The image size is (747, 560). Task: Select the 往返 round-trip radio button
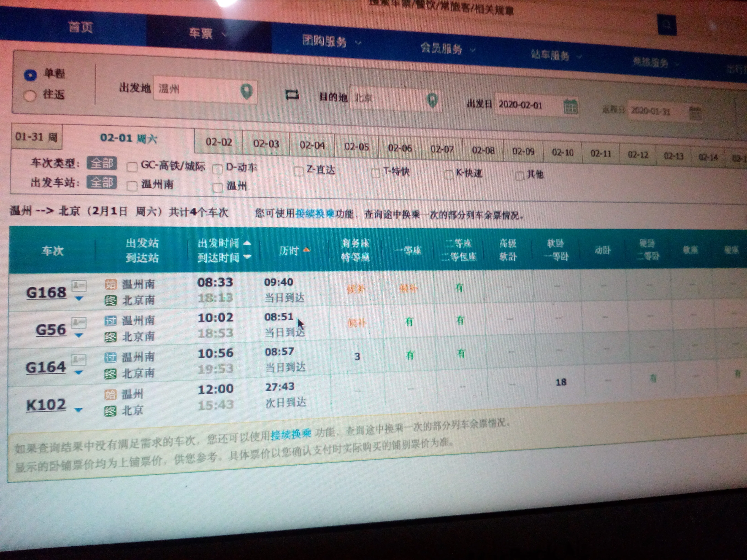pos(30,96)
